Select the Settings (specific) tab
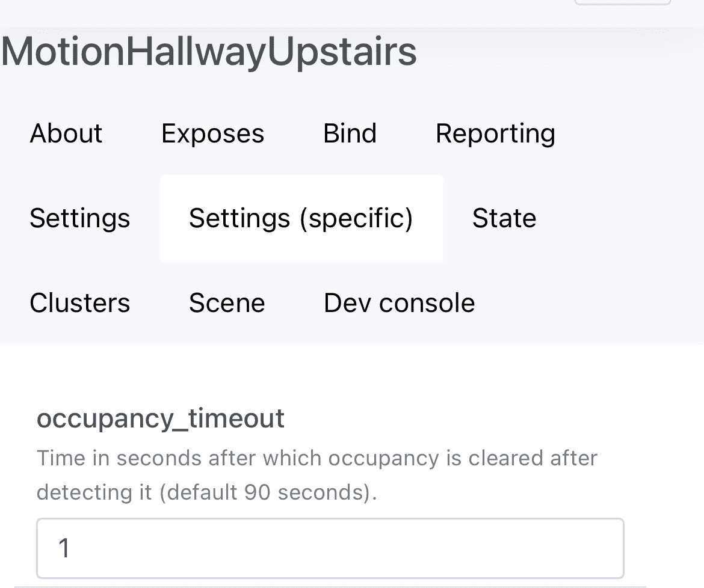The width and height of the screenshot is (704, 588). 301,218
